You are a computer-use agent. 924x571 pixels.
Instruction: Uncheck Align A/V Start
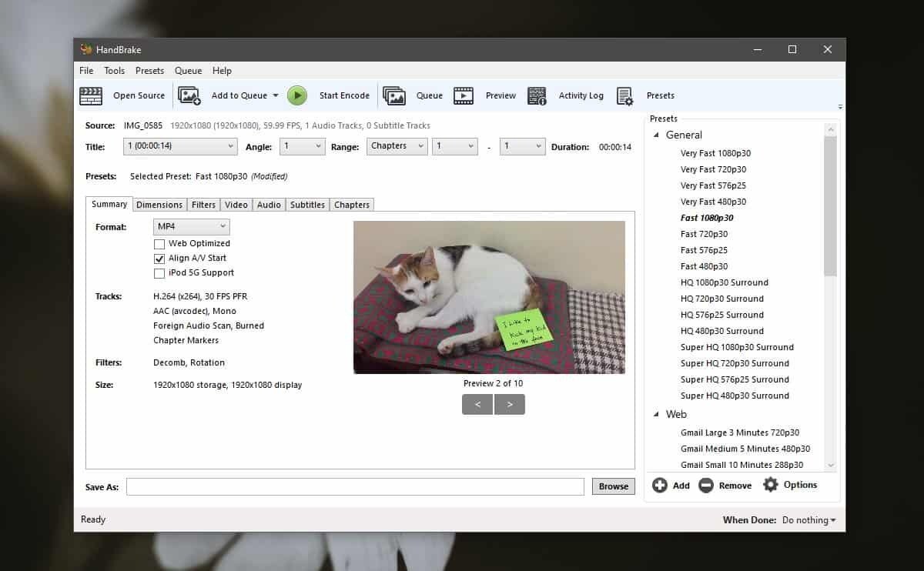point(159,259)
